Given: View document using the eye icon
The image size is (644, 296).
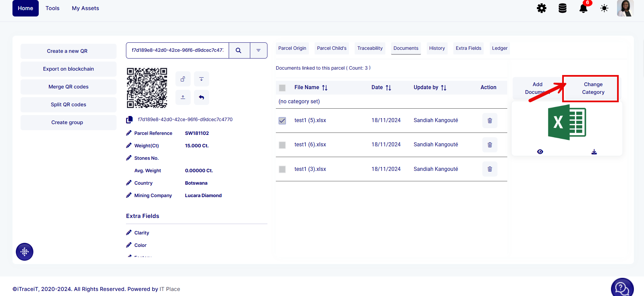Looking at the screenshot, I should coord(540,152).
